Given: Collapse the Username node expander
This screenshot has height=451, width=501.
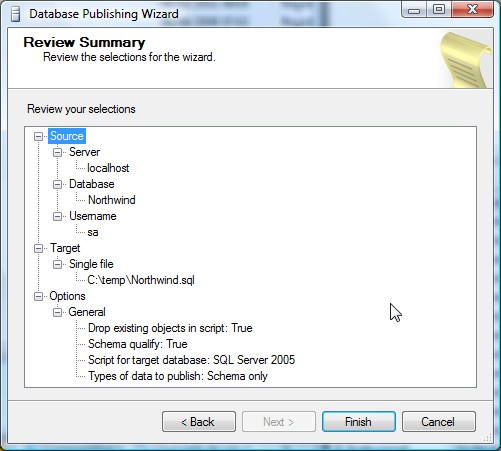Looking at the screenshot, I should (x=57, y=216).
